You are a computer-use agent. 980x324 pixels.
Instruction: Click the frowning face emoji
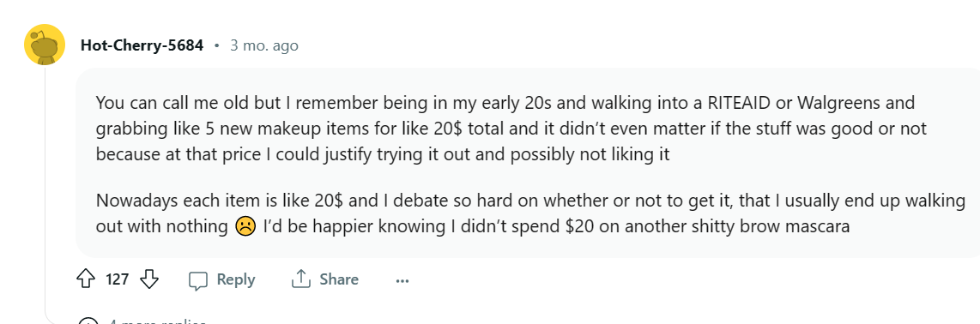[x=245, y=226]
